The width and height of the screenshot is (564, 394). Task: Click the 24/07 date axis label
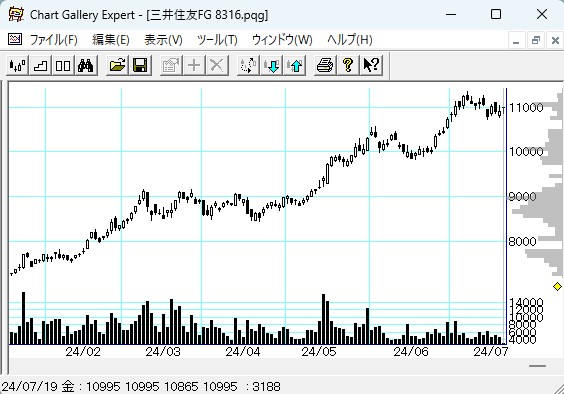[x=491, y=352]
